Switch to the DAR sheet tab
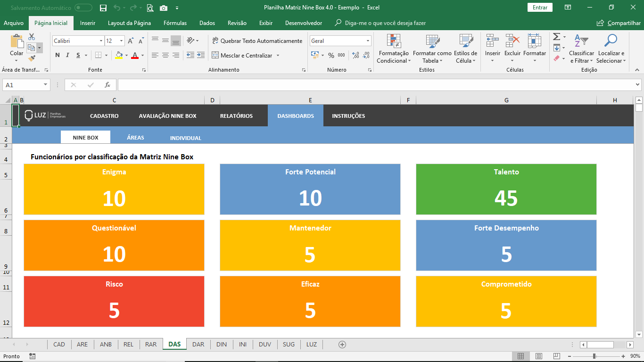Image resolution: width=644 pixels, height=362 pixels. [198, 344]
